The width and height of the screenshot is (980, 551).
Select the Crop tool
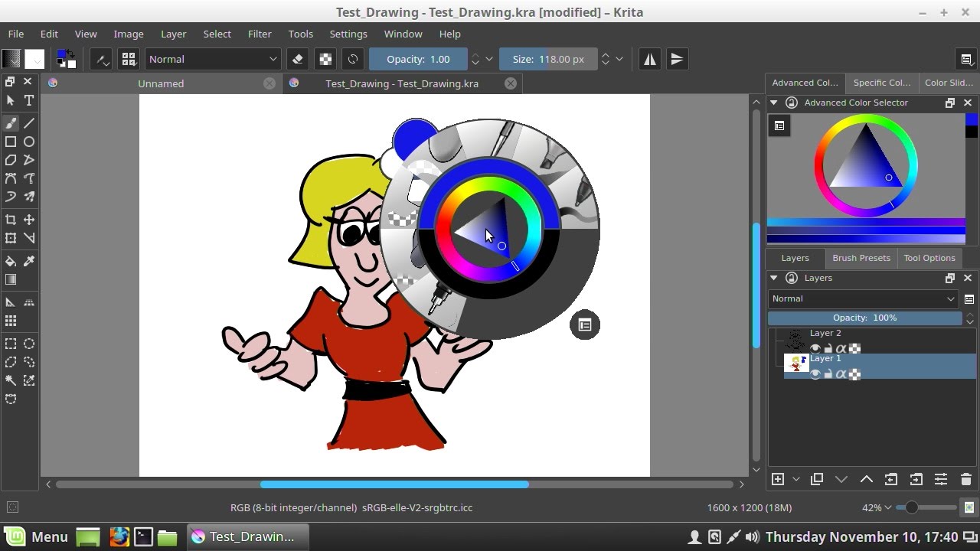click(11, 220)
